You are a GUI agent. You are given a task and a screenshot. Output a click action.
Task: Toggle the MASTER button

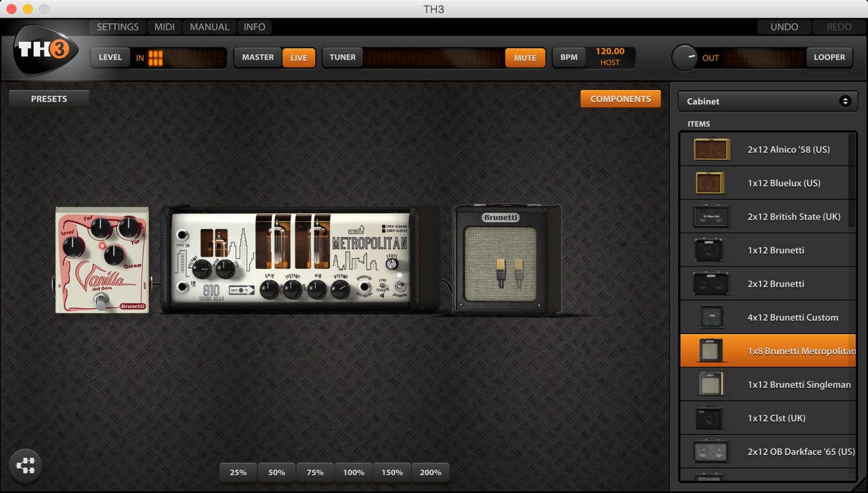(258, 57)
